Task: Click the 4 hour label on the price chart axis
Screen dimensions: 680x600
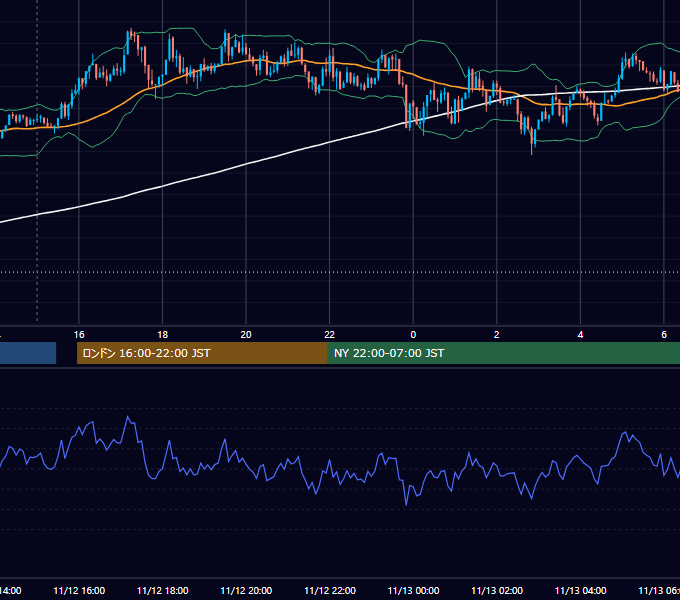Action: tap(580, 335)
